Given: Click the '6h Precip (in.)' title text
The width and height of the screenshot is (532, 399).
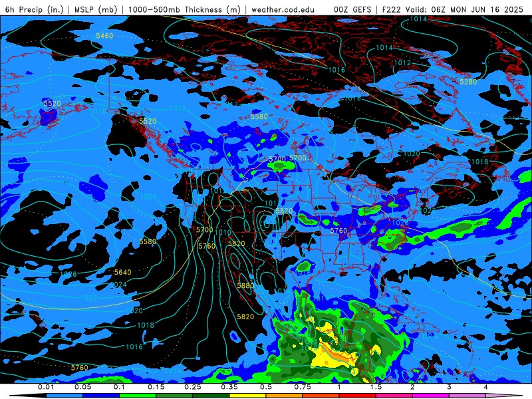Looking at the screenshot, I should coord(35,9).
